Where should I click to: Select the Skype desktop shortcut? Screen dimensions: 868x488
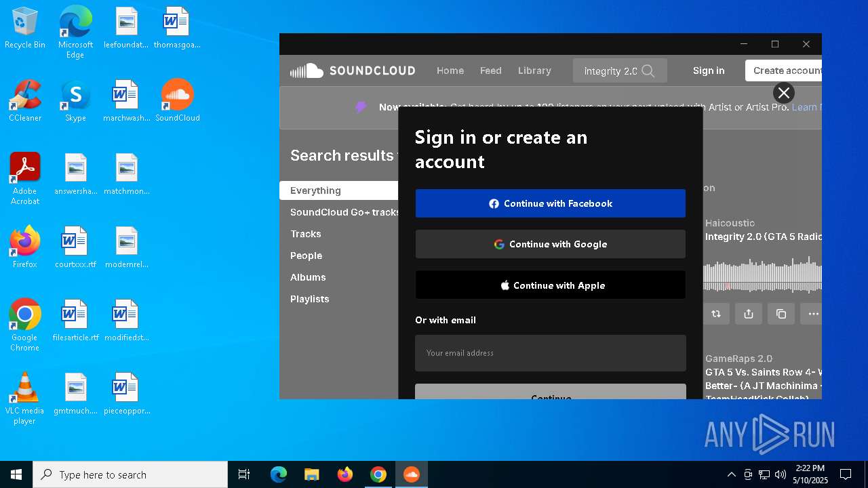75,101
